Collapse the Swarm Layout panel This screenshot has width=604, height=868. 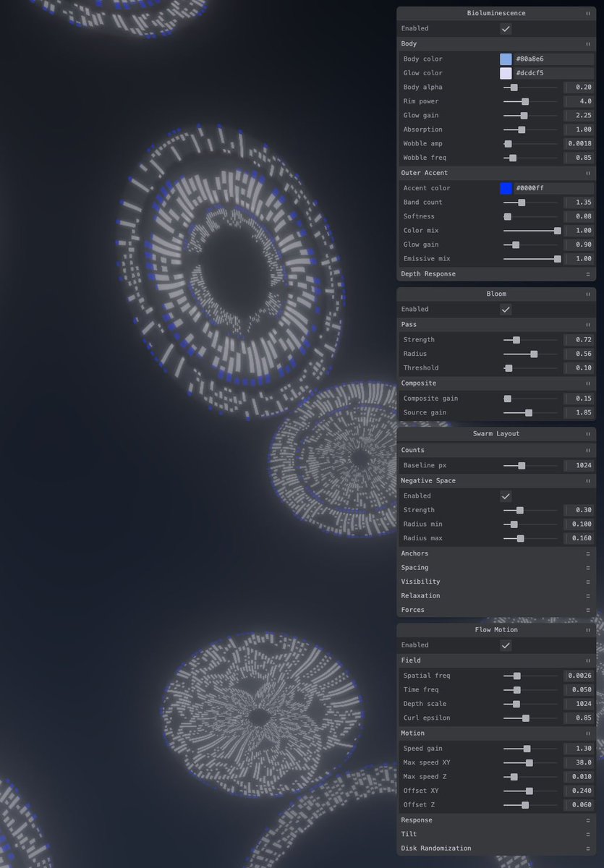[x=496, y=434]
